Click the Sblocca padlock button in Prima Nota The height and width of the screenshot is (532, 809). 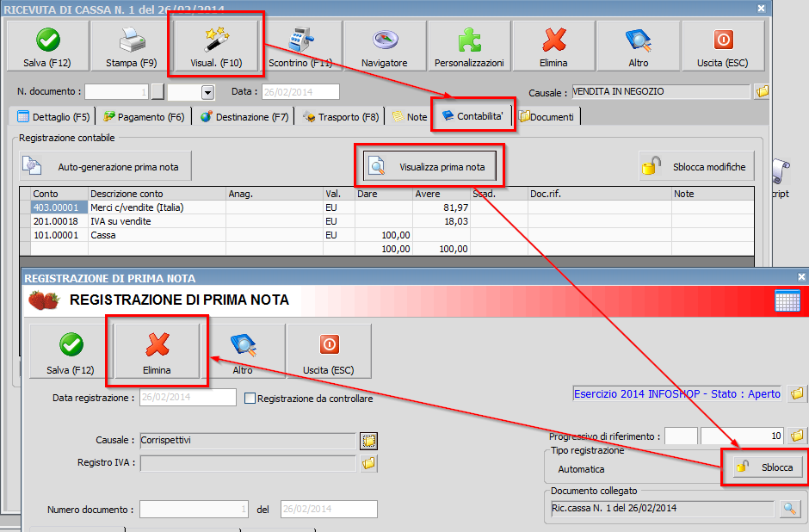[768, 467]
